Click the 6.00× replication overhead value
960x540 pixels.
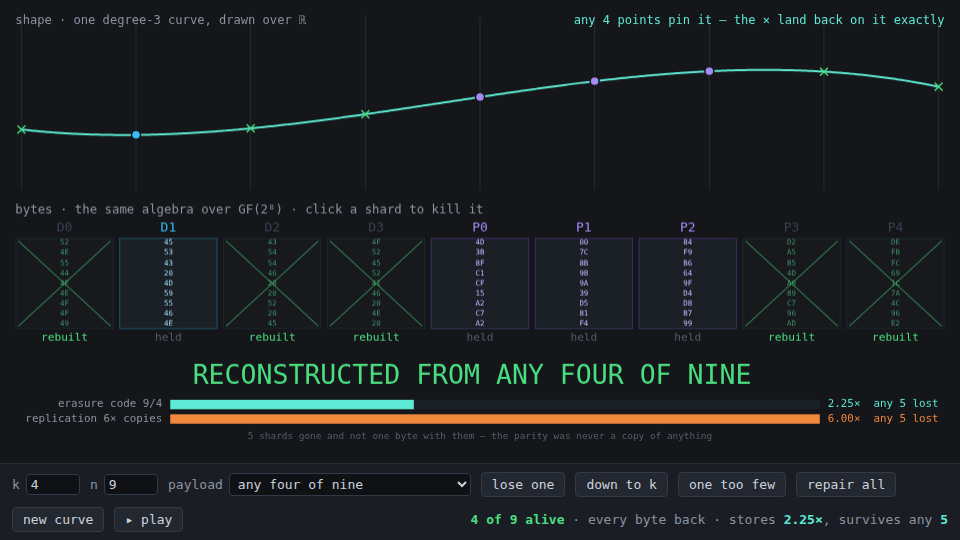point(844,418)
